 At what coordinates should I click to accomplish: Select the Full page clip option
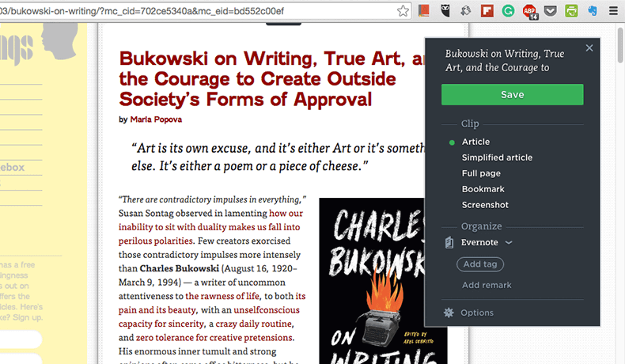click(x=481, y=173)
